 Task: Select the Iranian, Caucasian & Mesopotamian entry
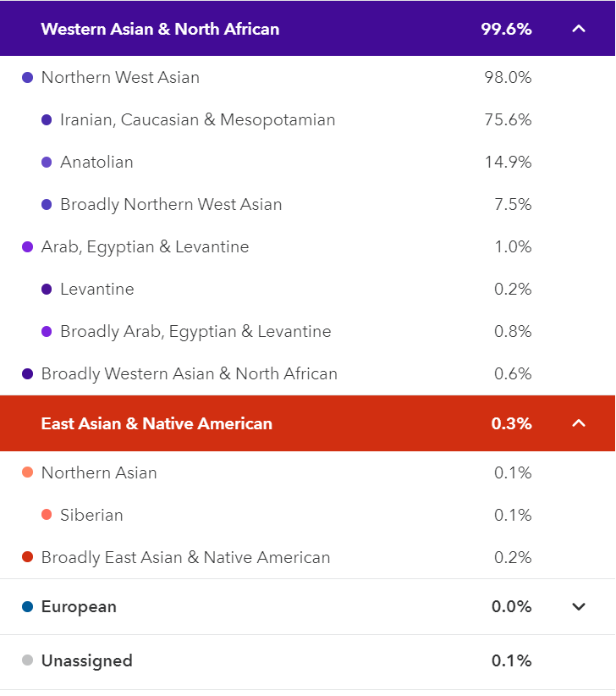coord(308,120)
